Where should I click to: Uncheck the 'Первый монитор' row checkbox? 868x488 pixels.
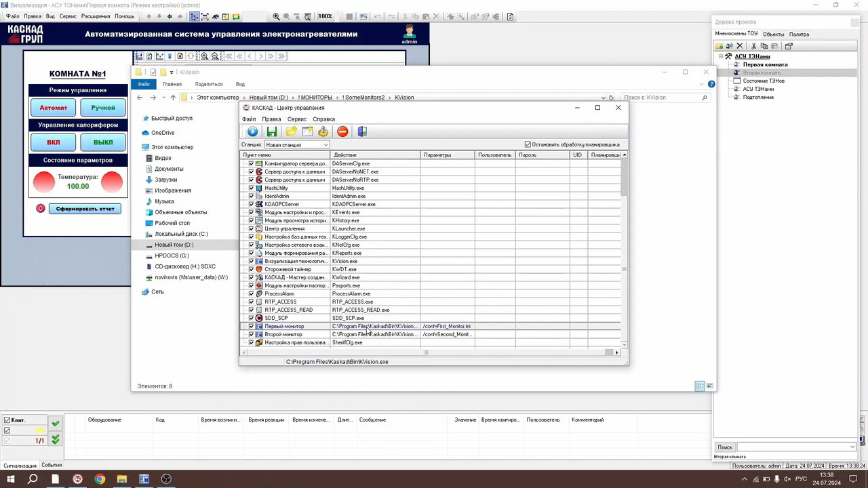tap(251, 326)
